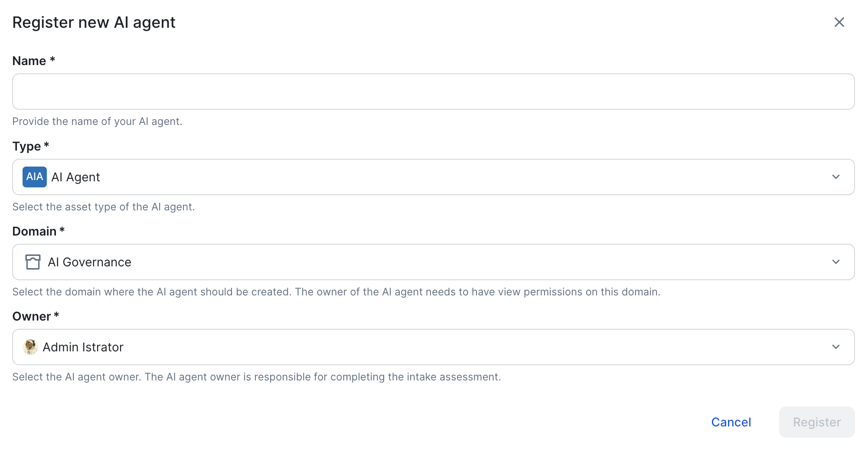The image size is (868, 452).
Task: Close the Register new AI agent dialog
Action: (x=839, y=22)
